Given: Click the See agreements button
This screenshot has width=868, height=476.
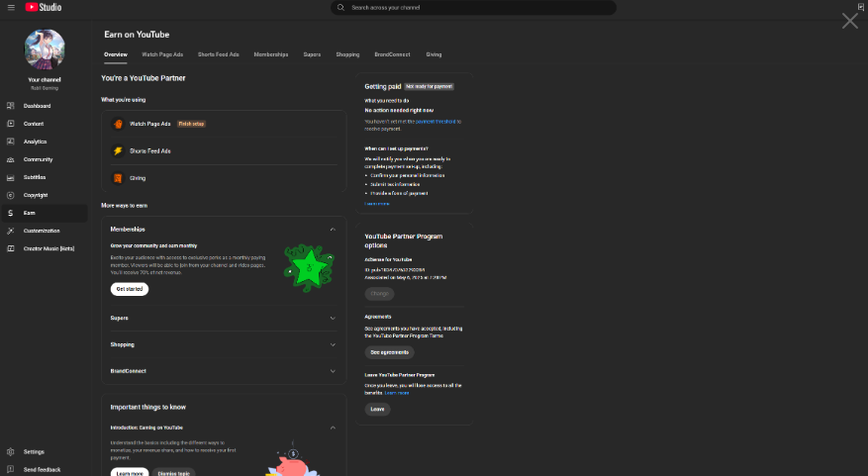Looking at the screenshot, I should [389, 352].
